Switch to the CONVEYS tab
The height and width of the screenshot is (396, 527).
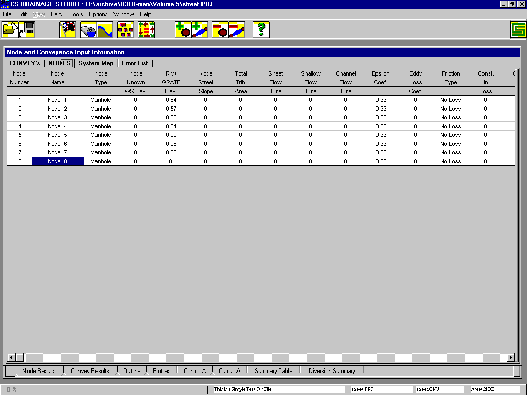click(25, 63)
